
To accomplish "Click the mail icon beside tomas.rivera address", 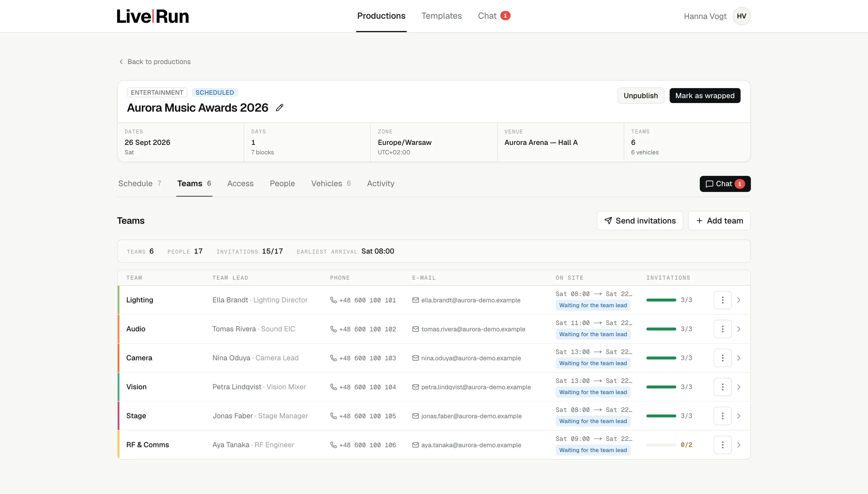I will pyautogui.click(x=416, y=329).
